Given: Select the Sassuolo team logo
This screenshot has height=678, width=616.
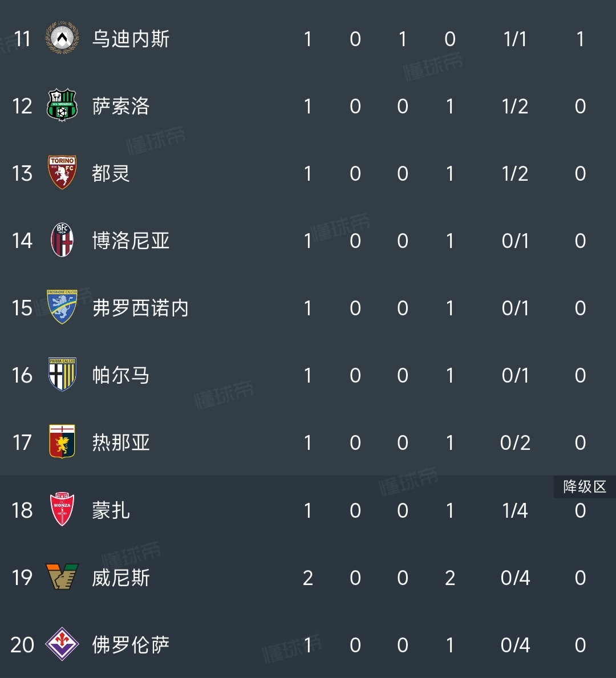Looking at the screenshot, I should tap(62, 105).
